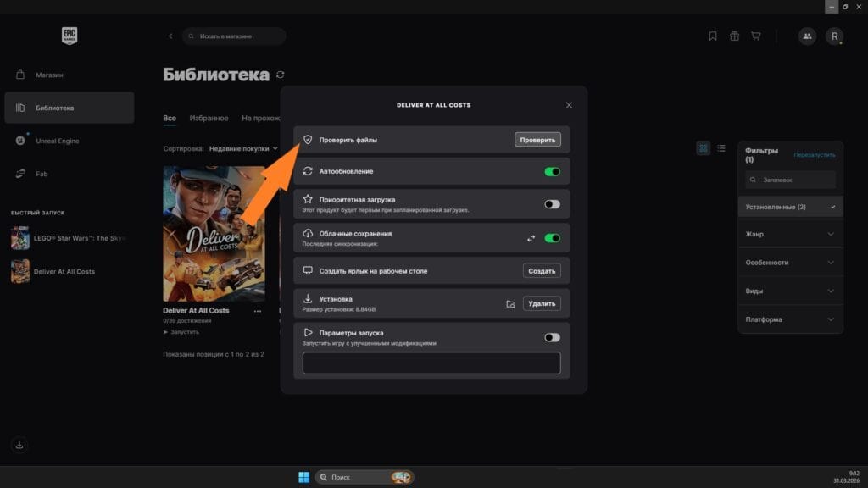
Task: Click the Windows Start button
Action: tap(304, 477)
